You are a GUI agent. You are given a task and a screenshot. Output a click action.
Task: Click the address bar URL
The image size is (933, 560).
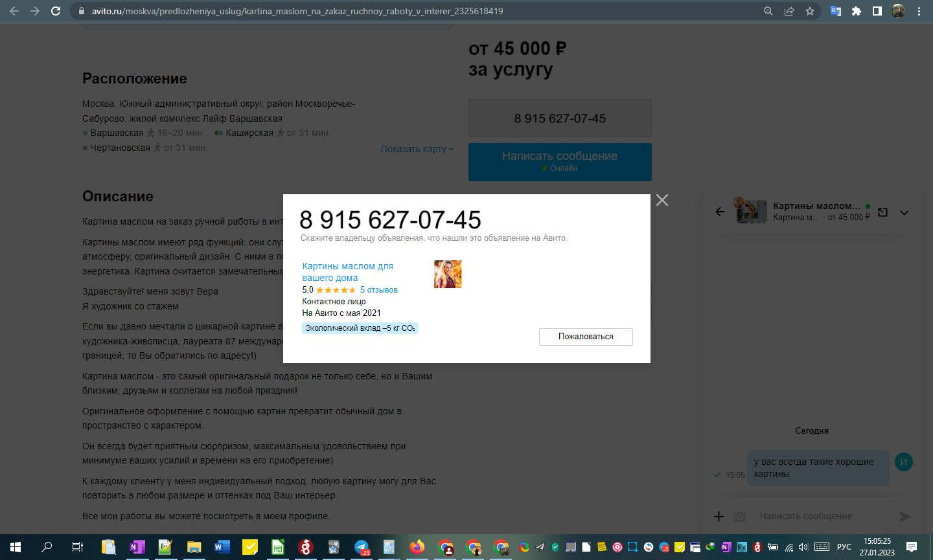[297, 11]
